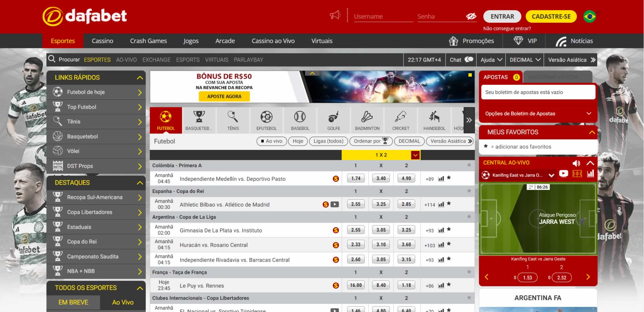Open the 1 X 2 market dropdown arrow
This screenshot has width=644, height=312.
pyautogui.click(x=416, y=155)
